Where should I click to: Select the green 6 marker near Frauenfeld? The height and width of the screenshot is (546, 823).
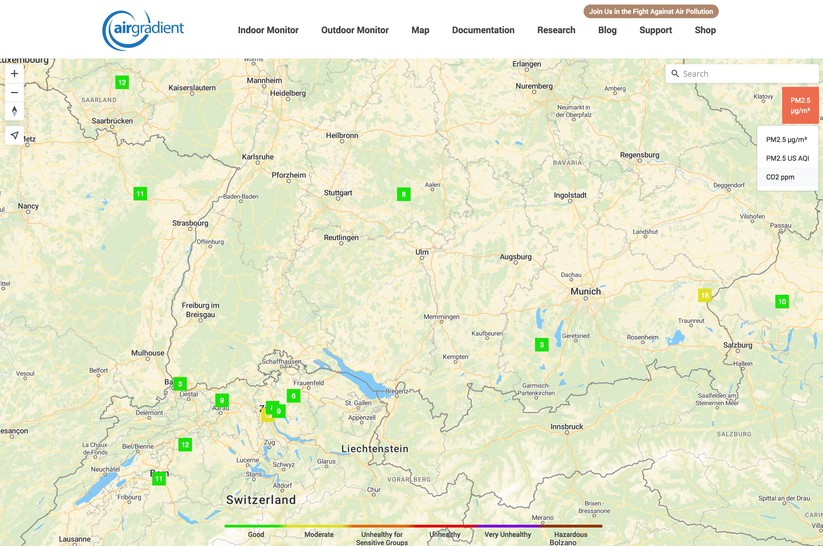(x=293, y=396)
